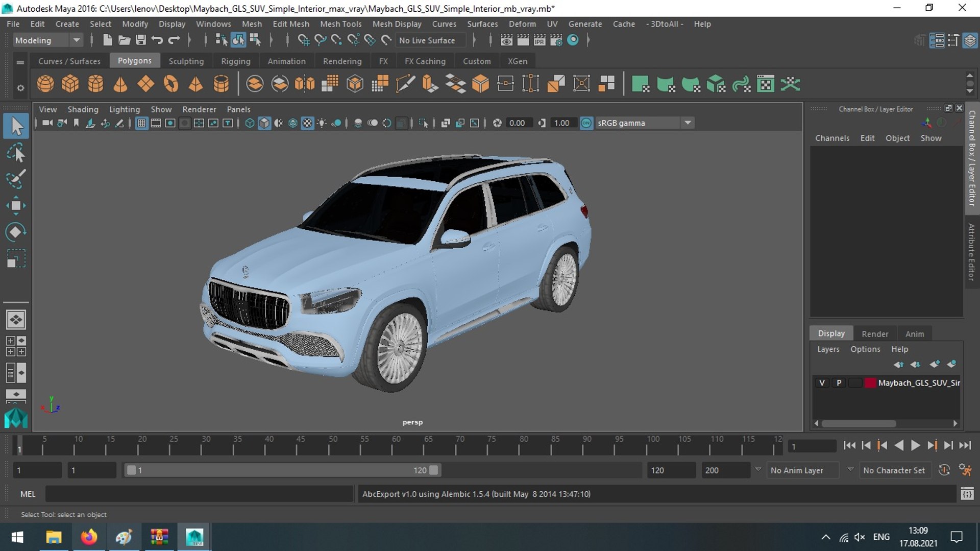Switch to four-view layout
Image resolution: width=980 pixels, height=551 pixels.
pyautogui.click(x=16, y=346)
